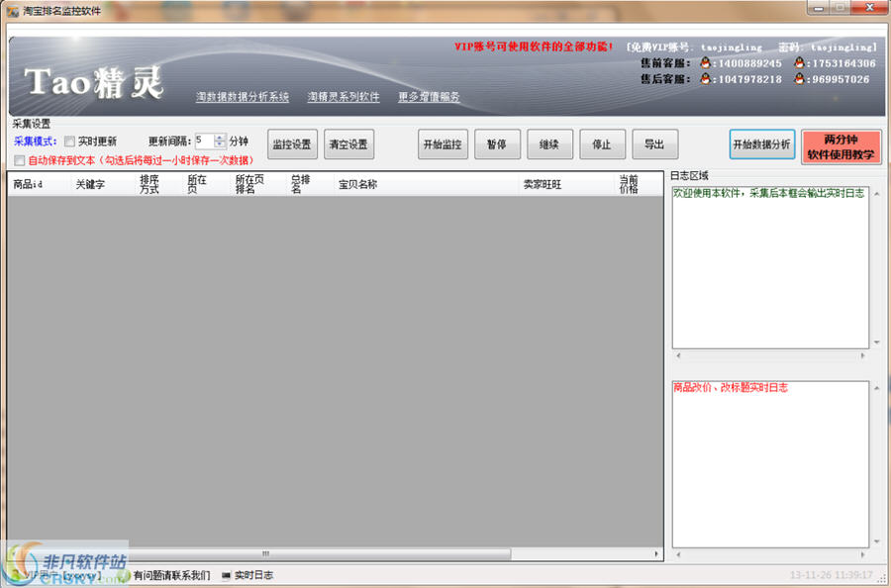Click the 实时日志 status bar item

point(247,575)
